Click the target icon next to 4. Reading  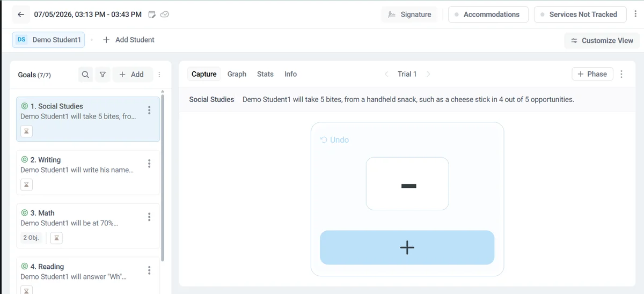(x=24, y=267)
